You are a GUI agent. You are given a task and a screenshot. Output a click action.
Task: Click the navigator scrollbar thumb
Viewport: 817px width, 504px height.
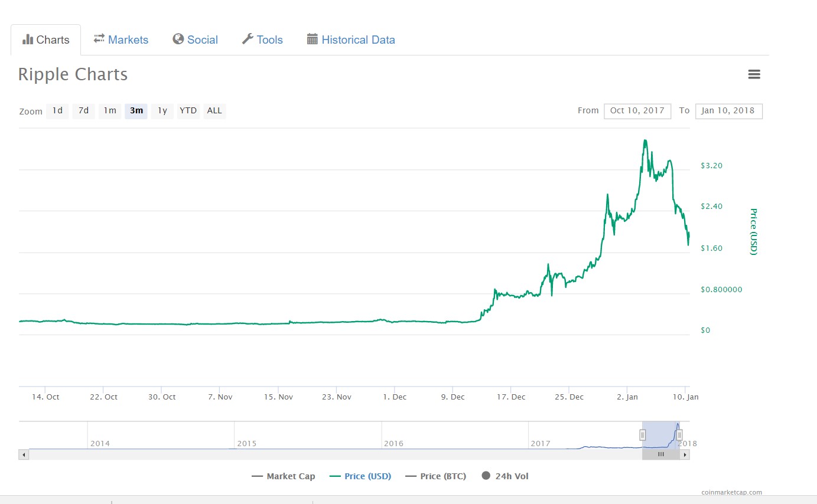[x=661, y=454]
